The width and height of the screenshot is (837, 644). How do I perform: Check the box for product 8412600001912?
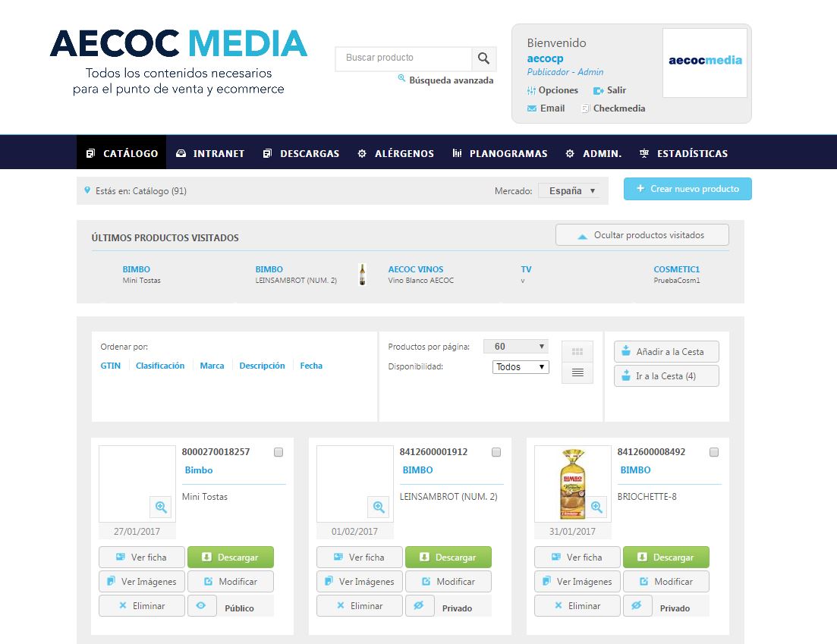pos(496,452)
